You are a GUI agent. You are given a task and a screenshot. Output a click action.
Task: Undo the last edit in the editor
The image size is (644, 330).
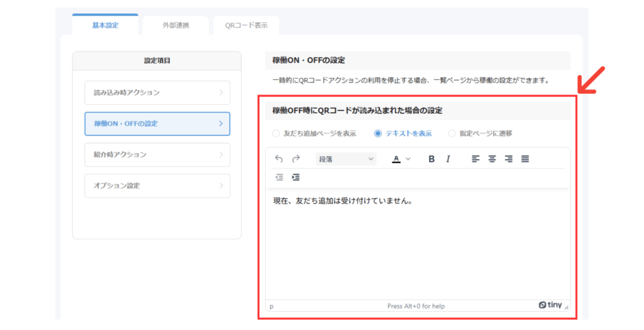[x=279, y=159]
